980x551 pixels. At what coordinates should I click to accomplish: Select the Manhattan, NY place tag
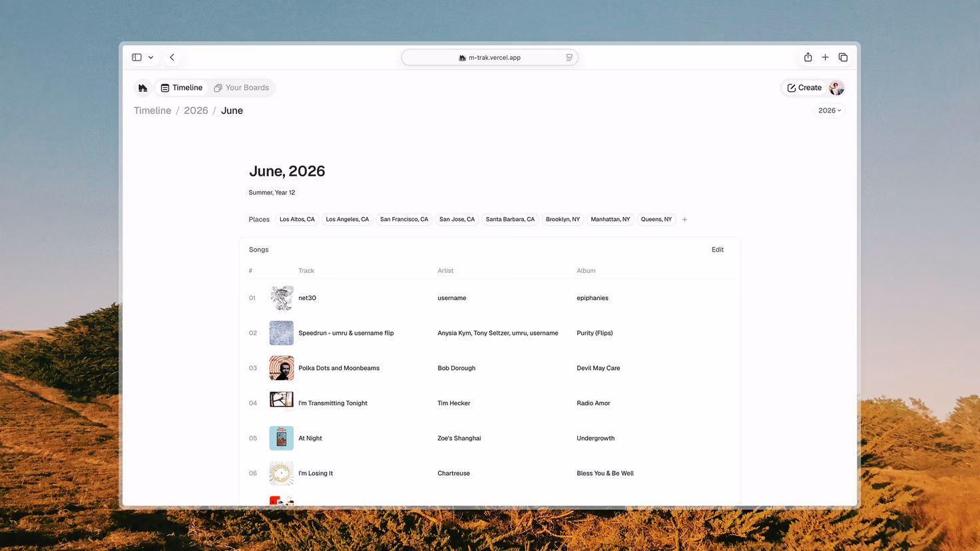coord(611,219)
